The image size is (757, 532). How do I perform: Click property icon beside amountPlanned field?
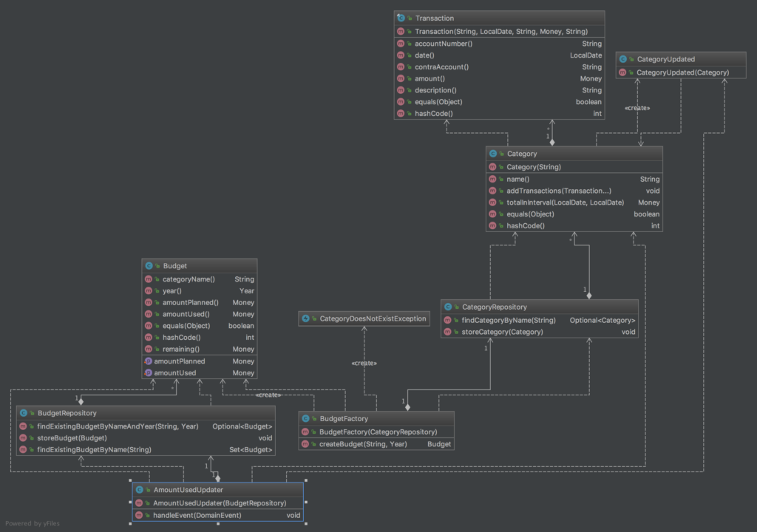pos(148,361)
